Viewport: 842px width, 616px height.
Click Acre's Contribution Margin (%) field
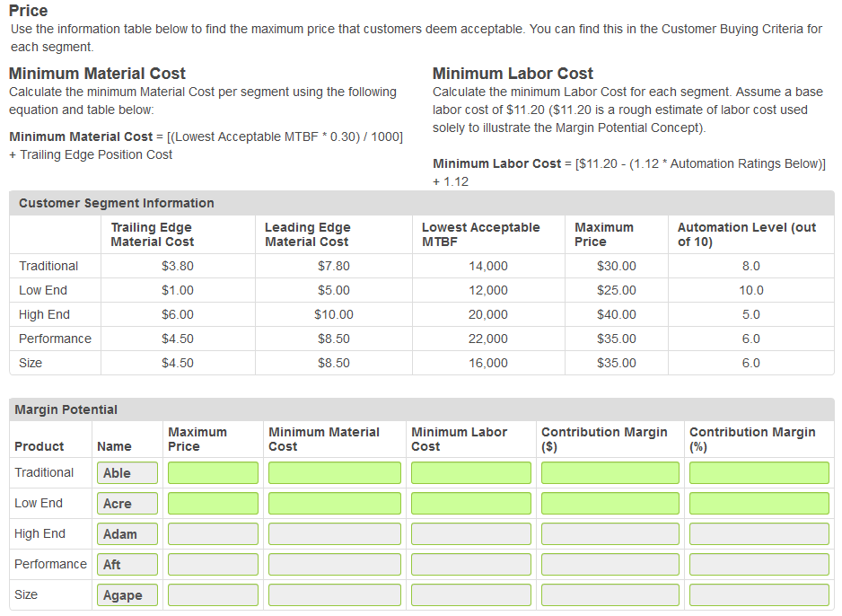[x=759, y=503]
